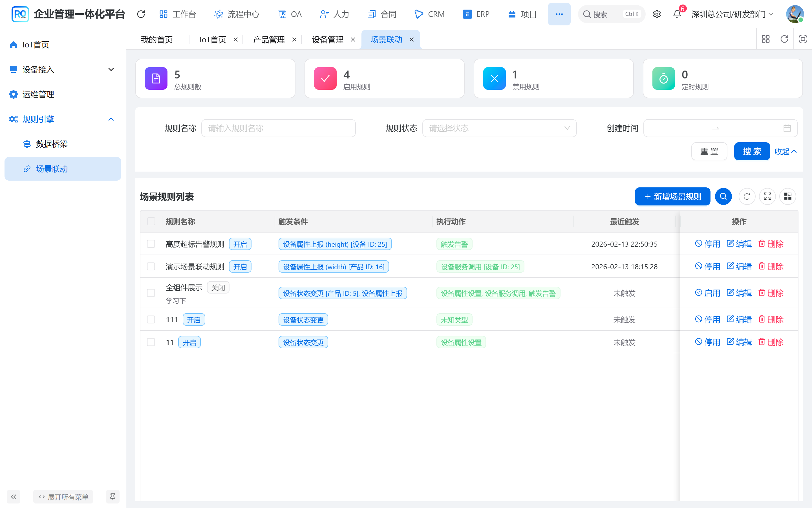Check the 高度超标告警规则 row checkbox
The width and height of the screenshot is (812, 508).
click(x=151, y=244)
